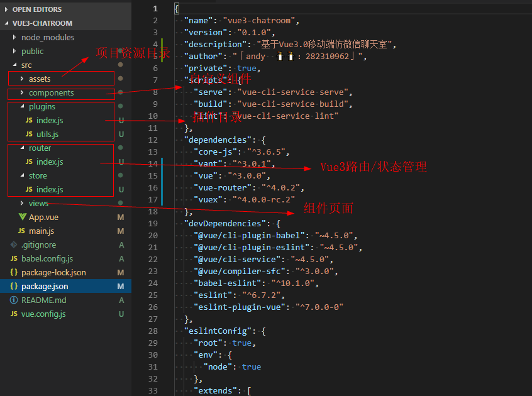Viewport: 532px width, 396px height.
Task: Select the public folder name
Action: click(33, 51)
